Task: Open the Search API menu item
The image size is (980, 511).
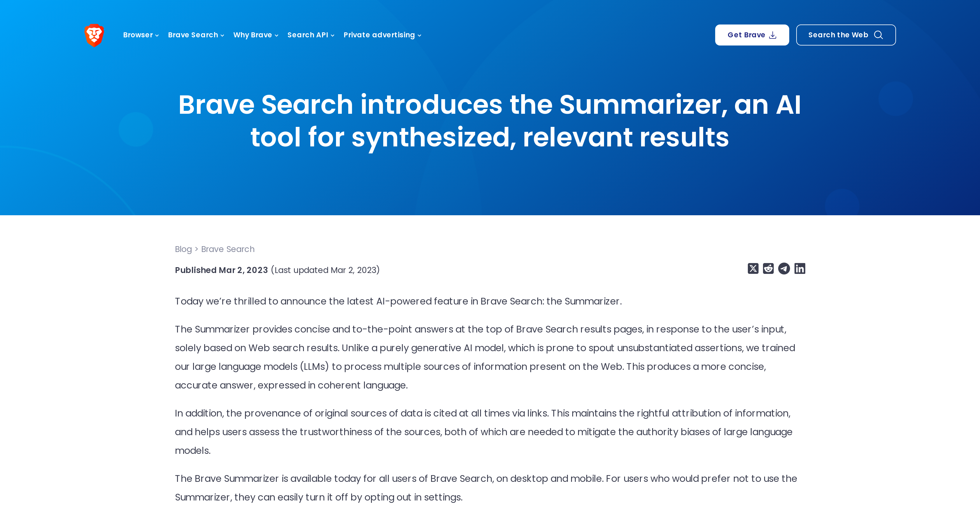Action: [x=310, y=35]
